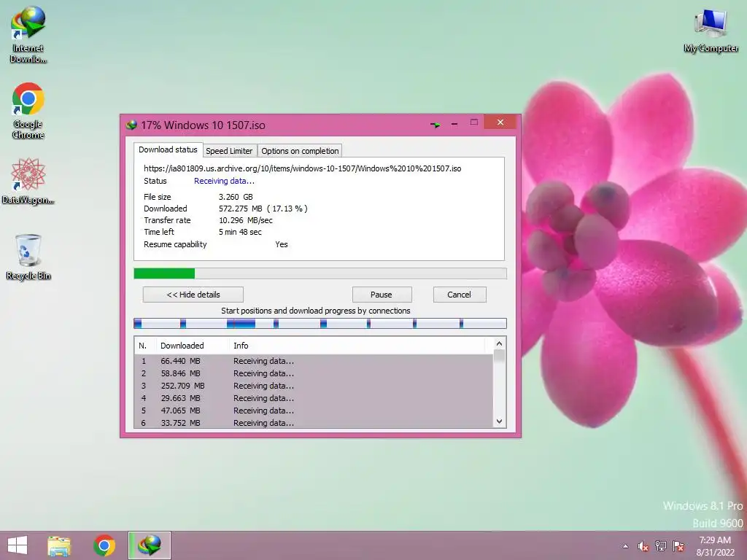Open the Action Center flag icon
This screenshot has width=747, height=560.
click(x=678, y=546)
